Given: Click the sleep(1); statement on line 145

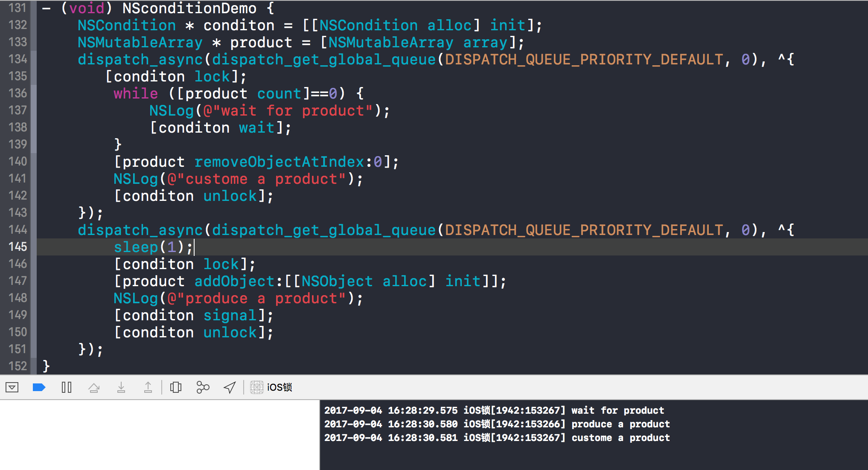Looking at the screenshot, I should pyautogui.click(x=153, y=247).
